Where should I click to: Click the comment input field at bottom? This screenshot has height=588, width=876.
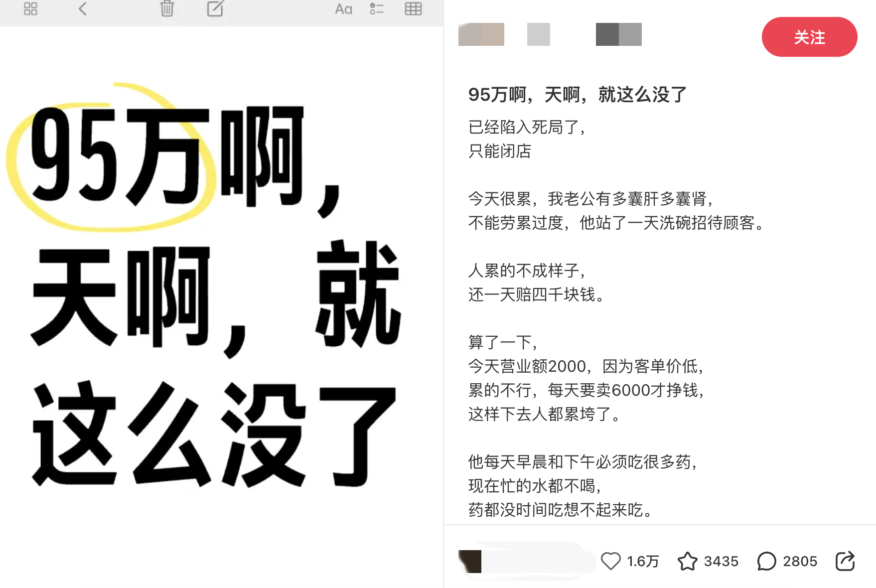(526, 561)
